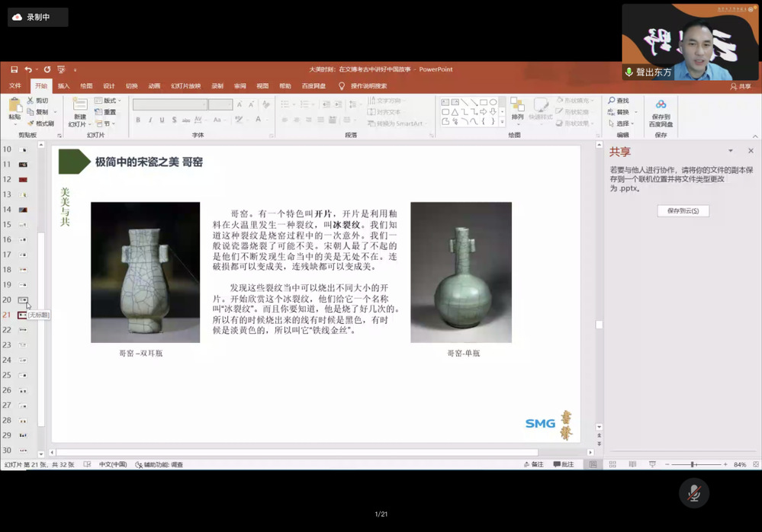The width and height of the screenshot is (762, 532).
Task: Switch to Reading view icon
Action: point(632,464)
